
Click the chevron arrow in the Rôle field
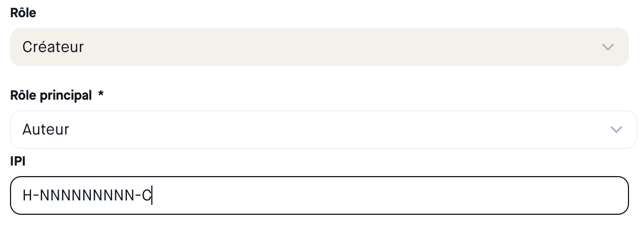tap(607, 47)
